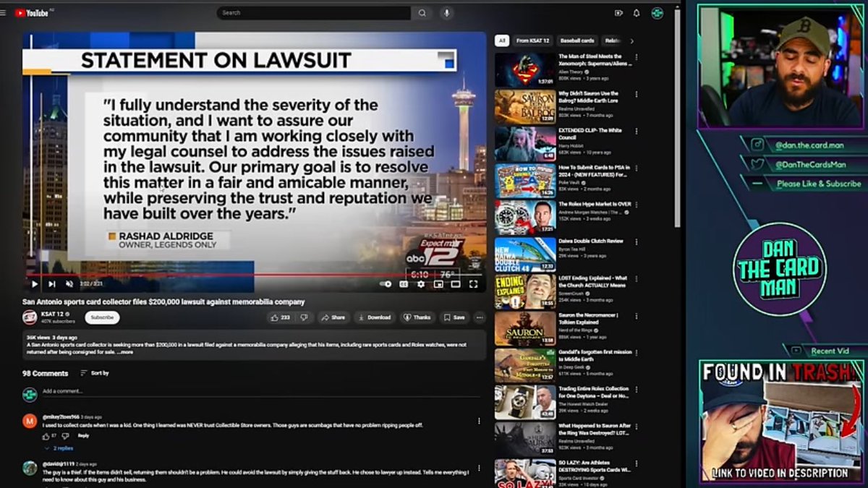Share the video

(333, 317)
